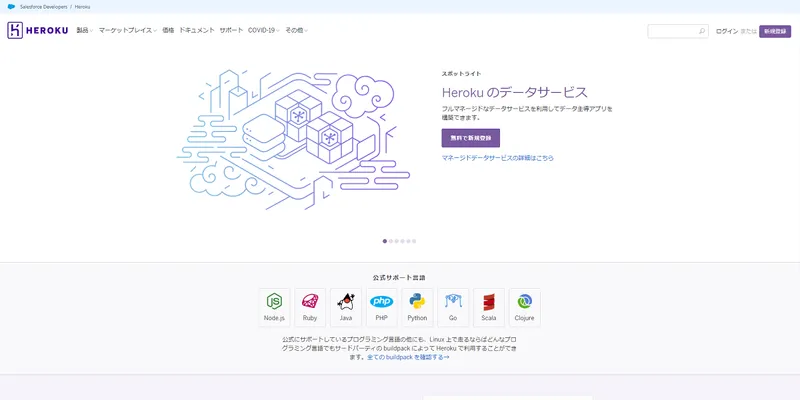800x400 pixels.
Task: Expand the マーケットプレイス dropdown menu
Action: (128, 31)
